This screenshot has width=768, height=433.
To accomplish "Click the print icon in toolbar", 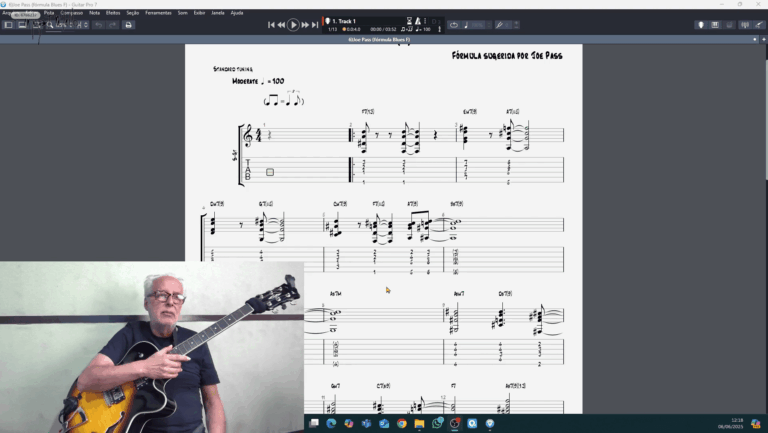I will point(128,24).
